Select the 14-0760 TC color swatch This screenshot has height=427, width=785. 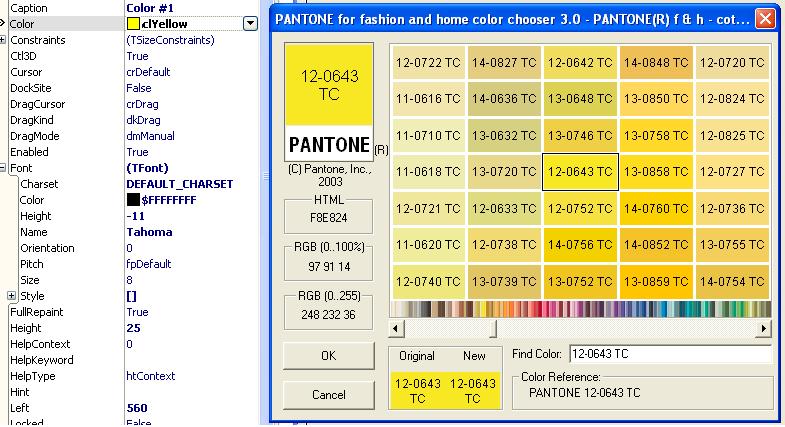pos(656,208)
